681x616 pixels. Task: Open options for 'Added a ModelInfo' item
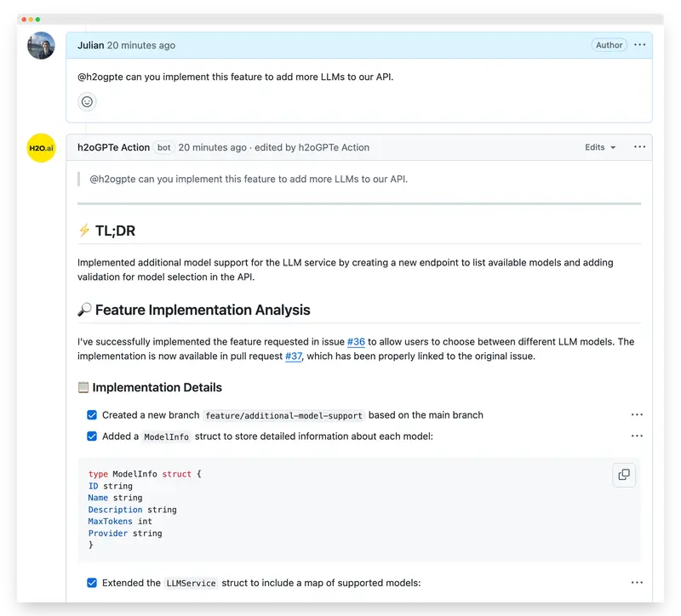pyautogui.click(x=637, y=436)
